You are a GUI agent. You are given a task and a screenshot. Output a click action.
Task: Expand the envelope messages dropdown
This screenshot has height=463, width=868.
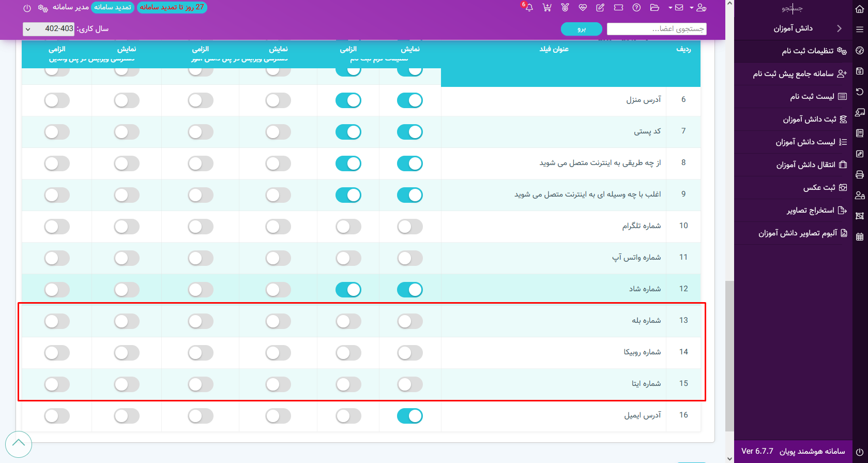click(x=676, y=7)
